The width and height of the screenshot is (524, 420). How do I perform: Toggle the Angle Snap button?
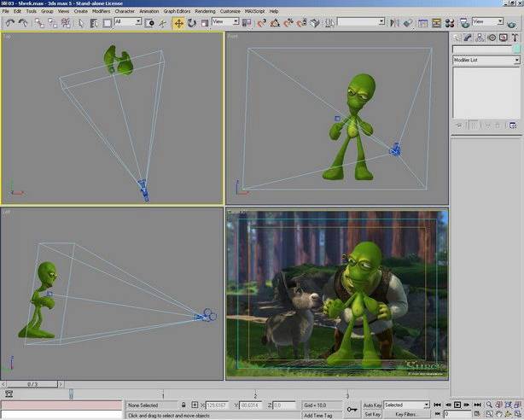pos(275,23)
